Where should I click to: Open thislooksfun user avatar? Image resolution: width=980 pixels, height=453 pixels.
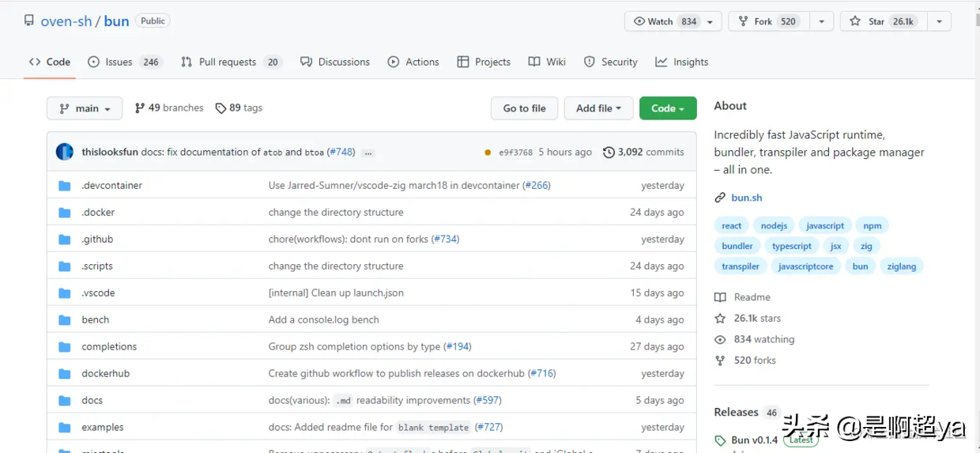tap(65, 152)
